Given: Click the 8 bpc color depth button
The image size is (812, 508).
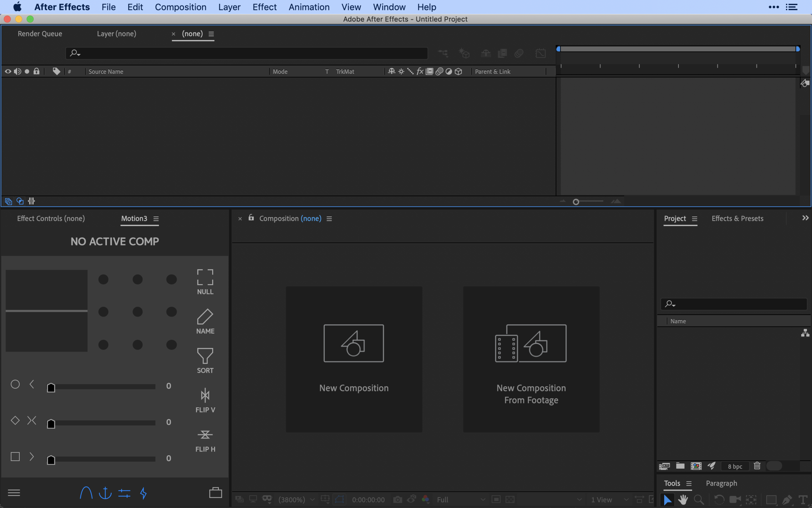Looking at the screenshot, I should (x=735, y=466).
